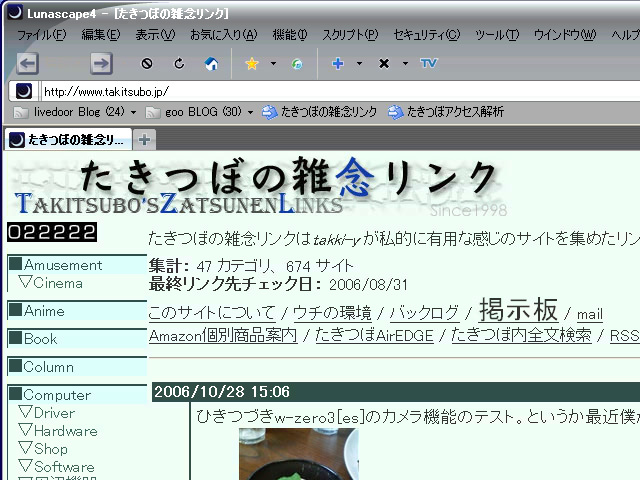The width and height of the screenshot is (640, 480).
Task: Click the yellow star favorites icon
Action: pyautogui.click(x=252, y=64)
